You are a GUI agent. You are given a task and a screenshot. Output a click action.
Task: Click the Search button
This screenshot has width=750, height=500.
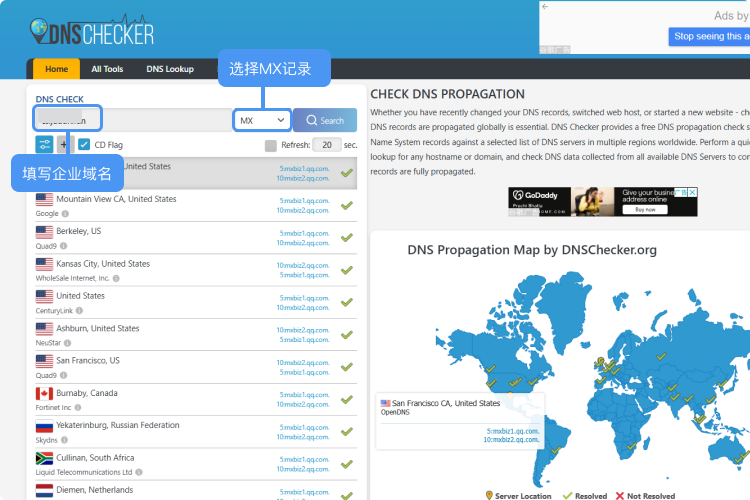pos(325,120)
